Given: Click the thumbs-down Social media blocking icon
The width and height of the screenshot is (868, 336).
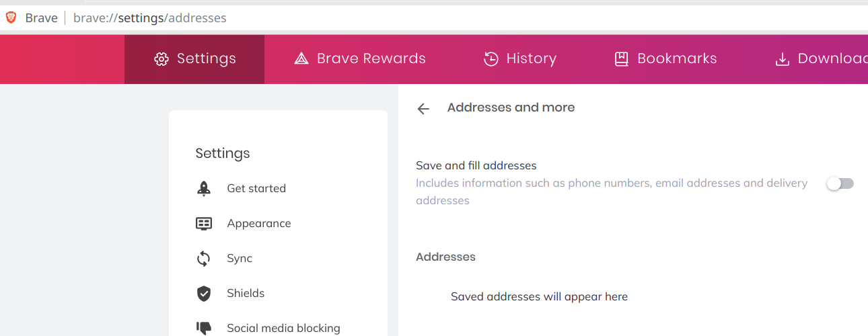Looking at the screenshot, I should tap(204, 328).
